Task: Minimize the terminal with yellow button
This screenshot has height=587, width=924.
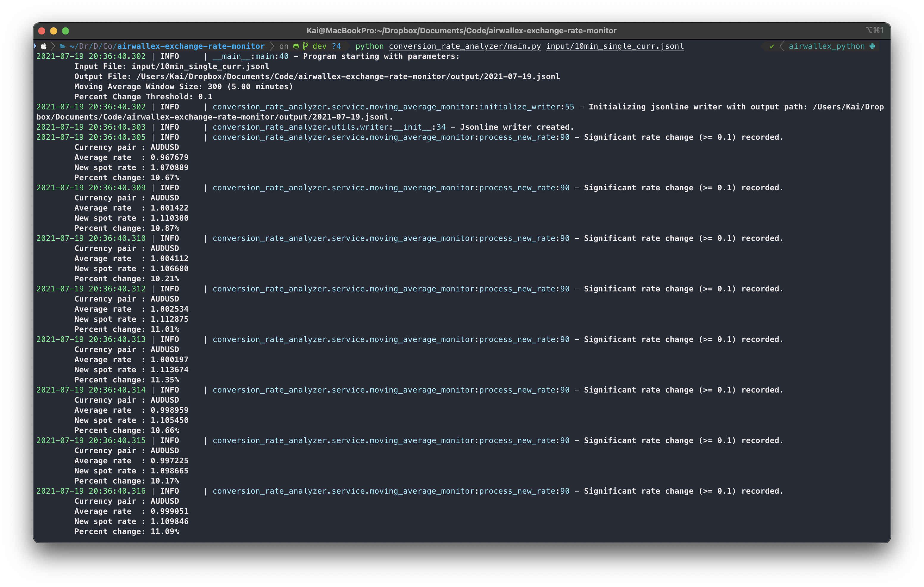Action: click(x=54, y=31)
